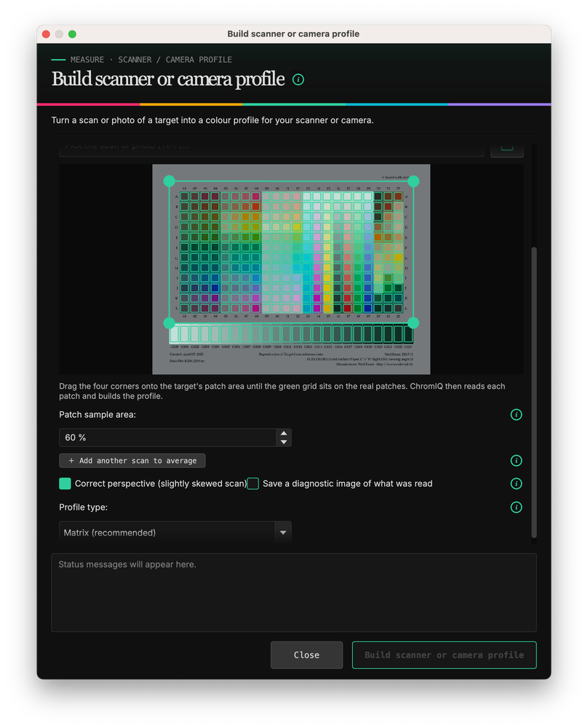Click the target scan preview image
This screenshot has width=588, height=728.
click(x=291, y=269)
